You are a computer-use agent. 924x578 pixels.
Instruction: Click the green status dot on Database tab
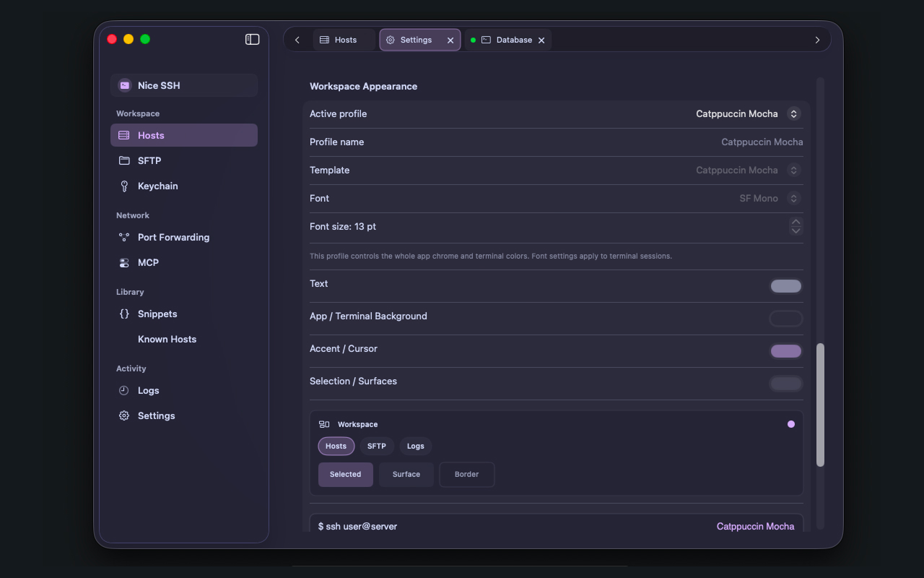pos(473,40)
